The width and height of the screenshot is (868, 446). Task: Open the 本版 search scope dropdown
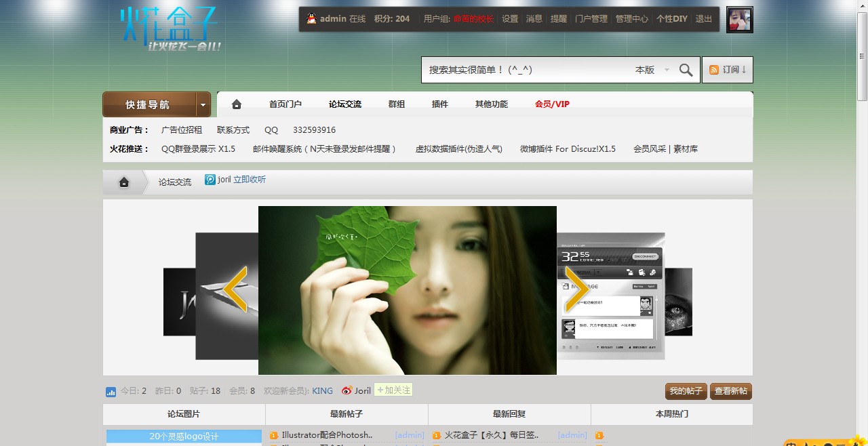pos(652,70)
